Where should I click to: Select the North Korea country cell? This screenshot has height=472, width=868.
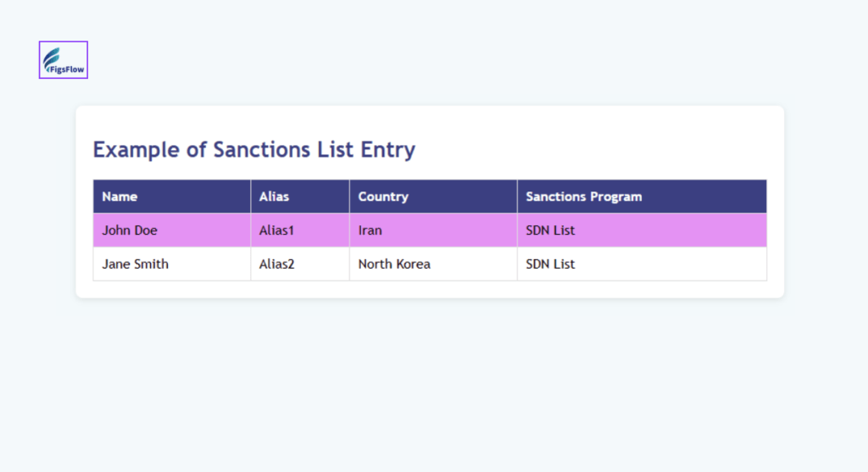pos(394,264)
